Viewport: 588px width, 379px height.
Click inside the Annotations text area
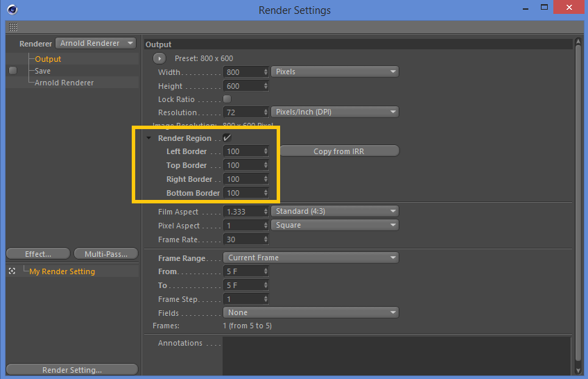[396, 355]
